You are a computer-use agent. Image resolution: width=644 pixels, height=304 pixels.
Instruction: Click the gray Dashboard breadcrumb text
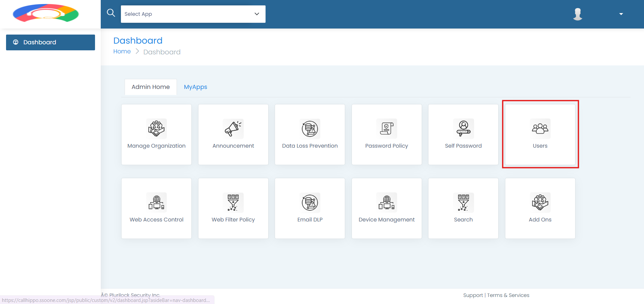point(162,52)
